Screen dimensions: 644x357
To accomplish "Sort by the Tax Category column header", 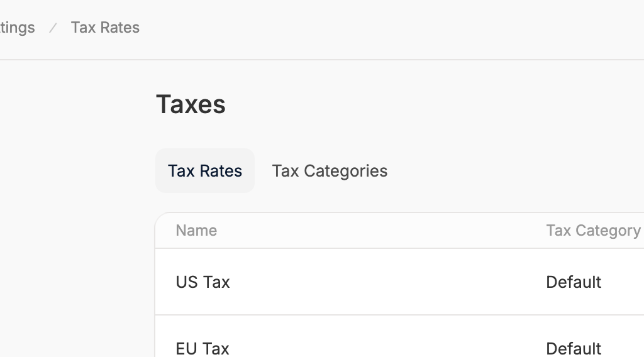I will pyautogui.click(x=593, y=230).
